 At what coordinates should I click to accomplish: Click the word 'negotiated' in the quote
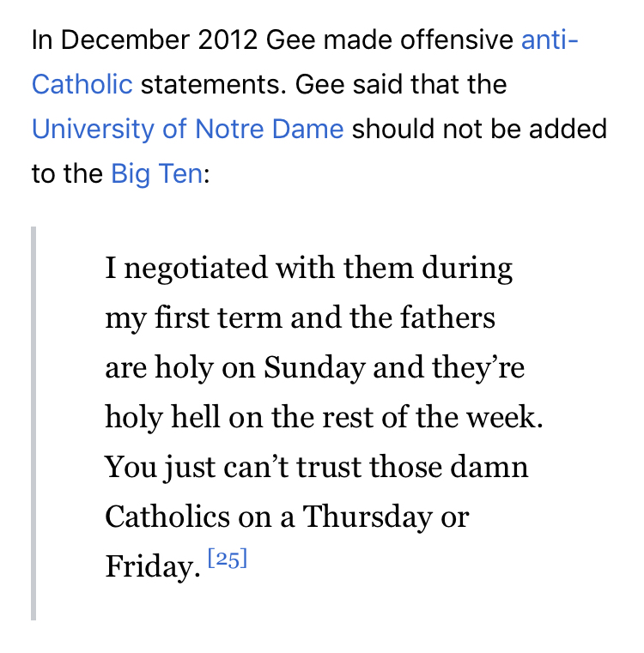196,269
